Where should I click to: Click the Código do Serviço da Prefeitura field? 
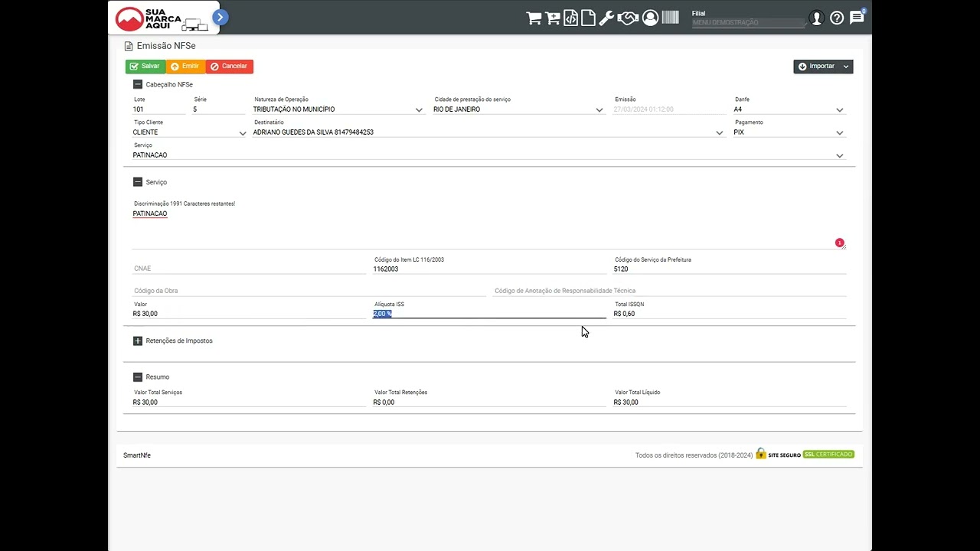pos(730,269)
